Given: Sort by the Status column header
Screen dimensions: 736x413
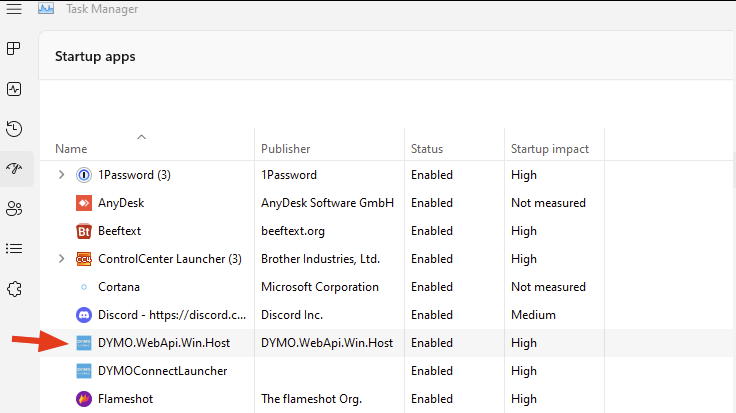Looking at the screenshot, I should point(427,149).
